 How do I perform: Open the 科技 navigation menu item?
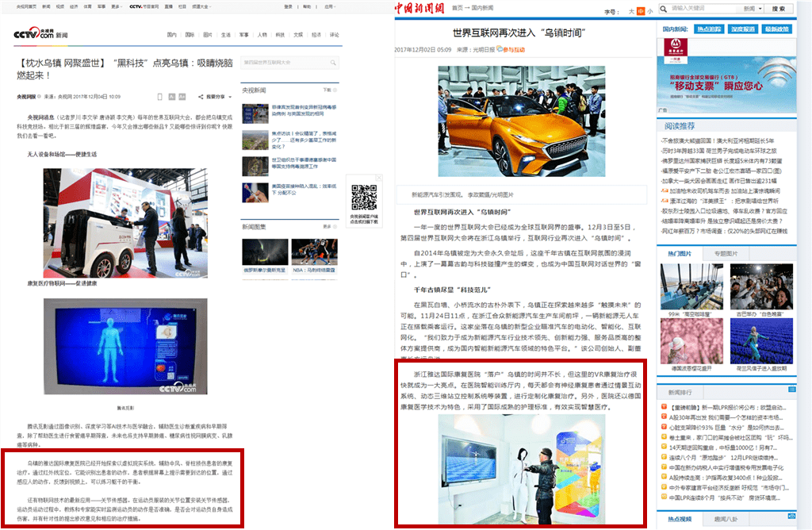[280, 35]
